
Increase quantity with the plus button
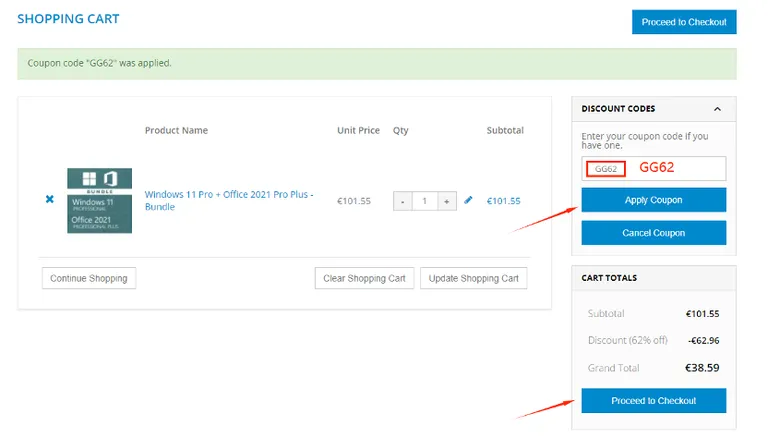447,201
